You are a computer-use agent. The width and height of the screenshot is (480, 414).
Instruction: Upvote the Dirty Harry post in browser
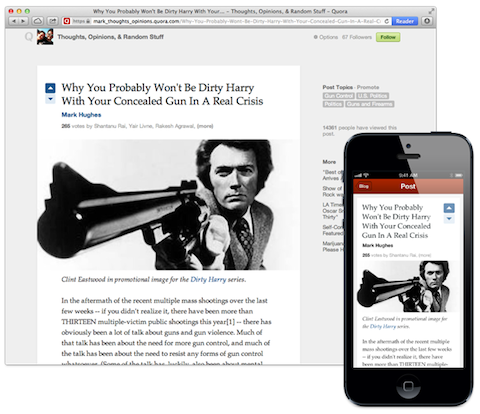coord(50,88)
